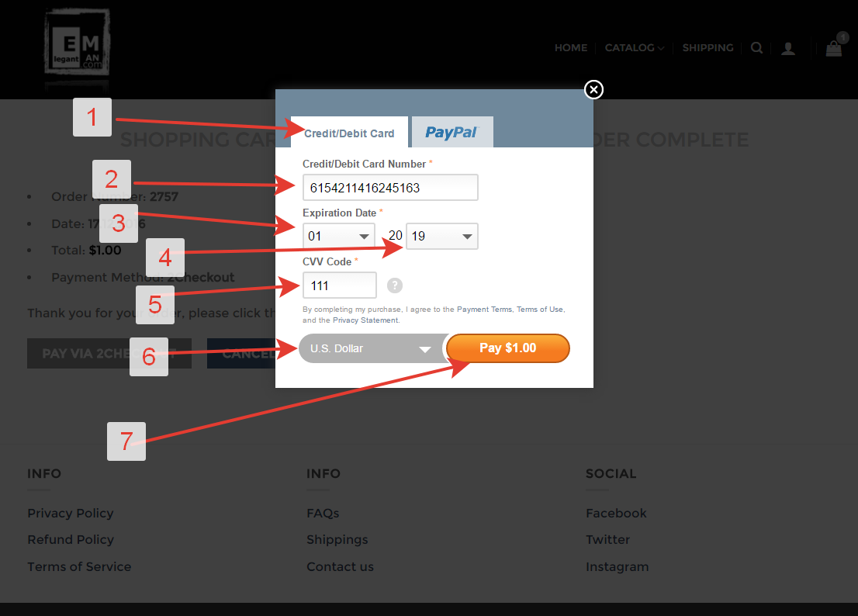Viewport: 858px width, 616px height.
Task: Focus the CVV Code field
Action: tap(339, 285)
